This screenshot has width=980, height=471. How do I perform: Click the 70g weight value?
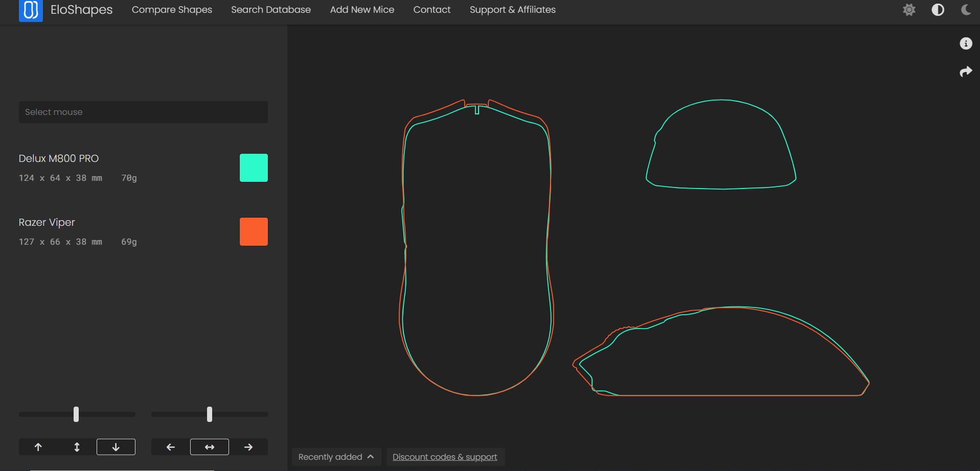tap(129, 178)
